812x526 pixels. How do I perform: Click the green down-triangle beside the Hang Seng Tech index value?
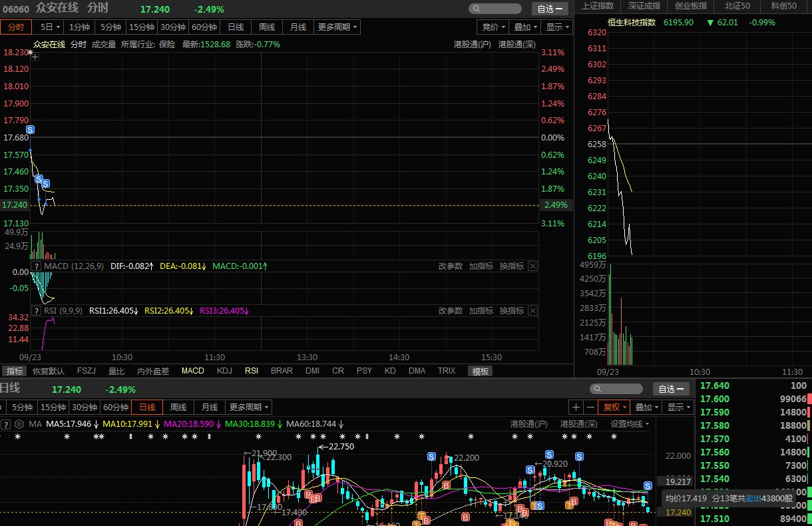coord(710,23)
